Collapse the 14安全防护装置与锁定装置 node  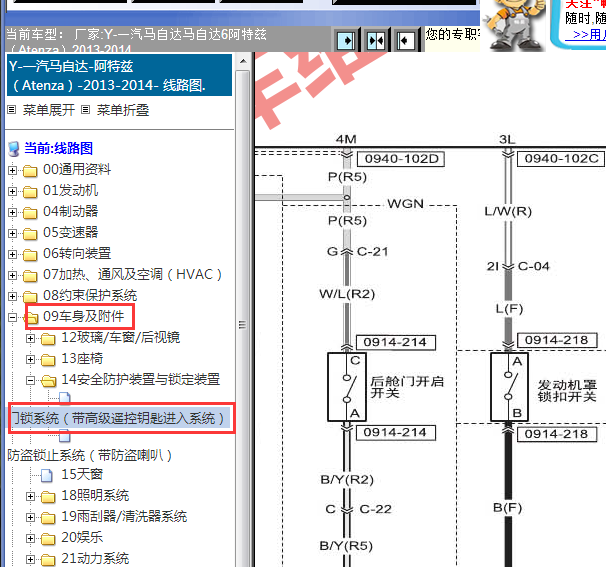pyautogui.click(x=31, y=380)
